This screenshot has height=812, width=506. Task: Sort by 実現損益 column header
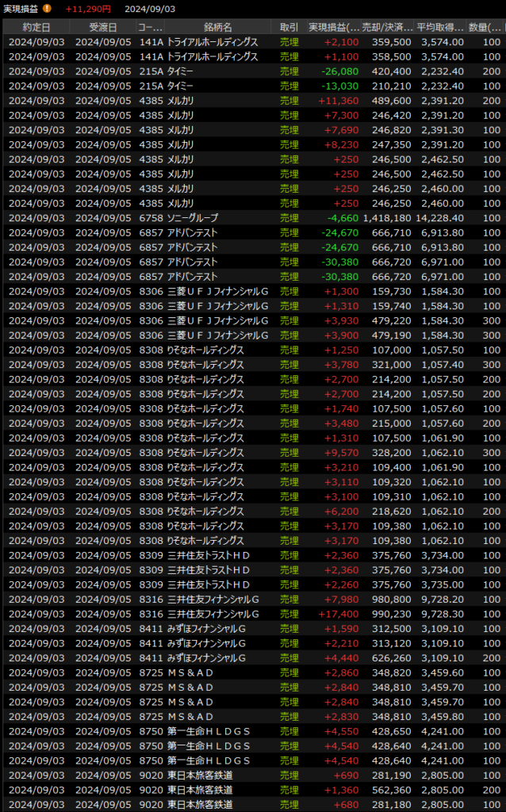pyautogui.click(x=333, y=27)
